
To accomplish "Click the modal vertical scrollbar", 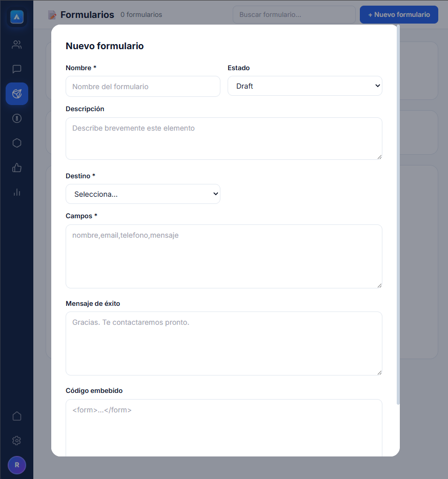I will [x=398, y=215].
